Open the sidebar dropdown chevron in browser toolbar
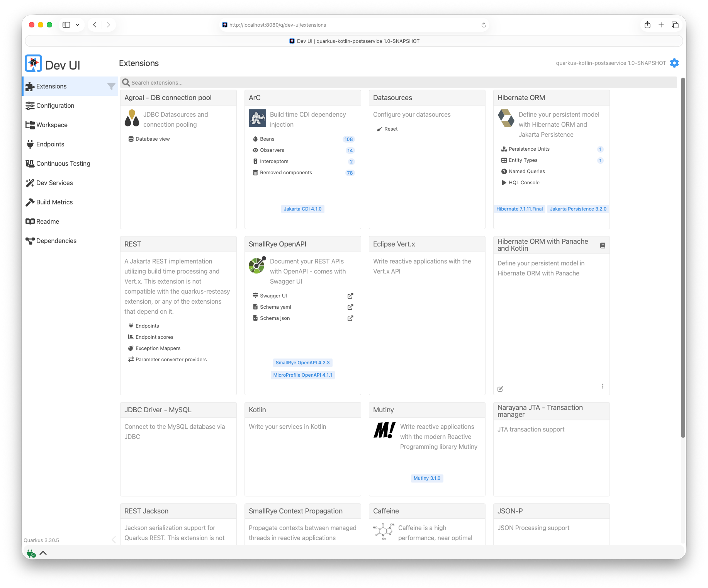 77,25
